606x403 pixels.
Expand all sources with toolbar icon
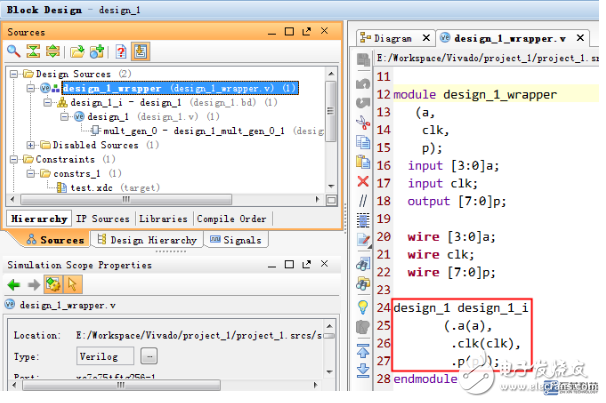pyautogui.click(x=52, y=52)
